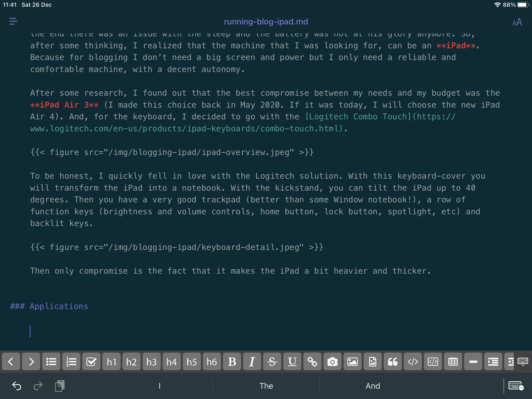Viewport: 532px width, 399px height.
Task: Undo the last edit
Action: point(17,386)
